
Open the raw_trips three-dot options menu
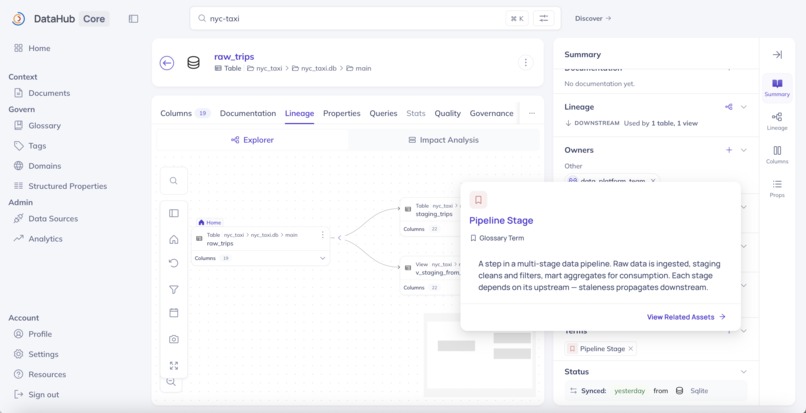(525, 63)
